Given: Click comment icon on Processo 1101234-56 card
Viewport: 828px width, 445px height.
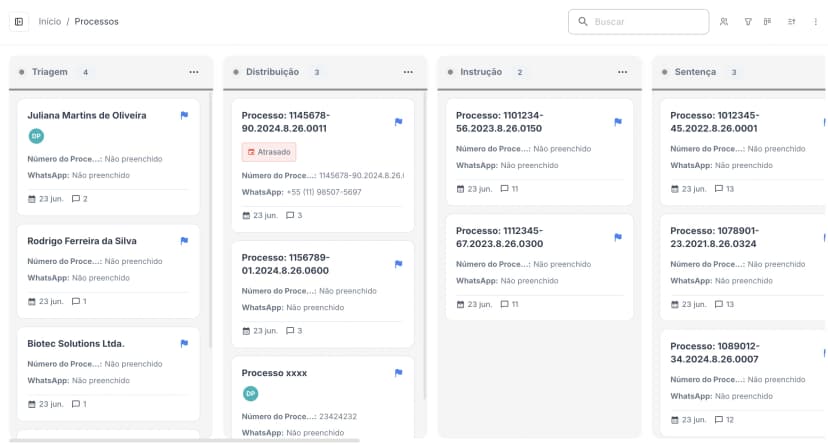Looking at the screenshot, I should [x=504, y=188].
